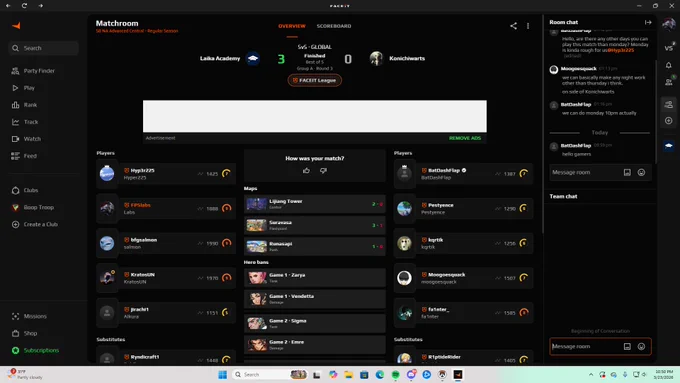
Task: Give the match a thumbs down
Action: point(323,170)
